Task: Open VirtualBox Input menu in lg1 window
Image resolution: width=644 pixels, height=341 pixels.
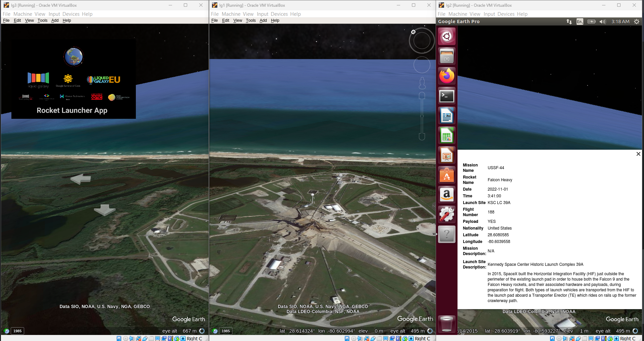Action: point(263,14)
